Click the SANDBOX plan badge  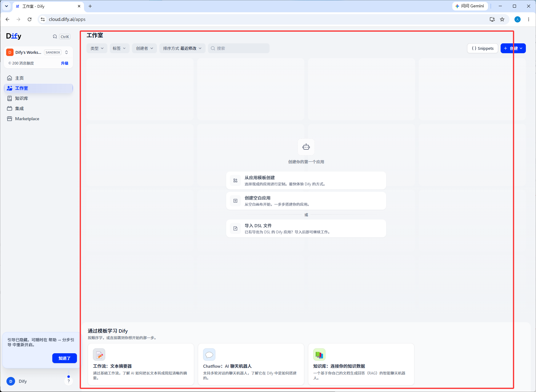(x=53, y=52)
